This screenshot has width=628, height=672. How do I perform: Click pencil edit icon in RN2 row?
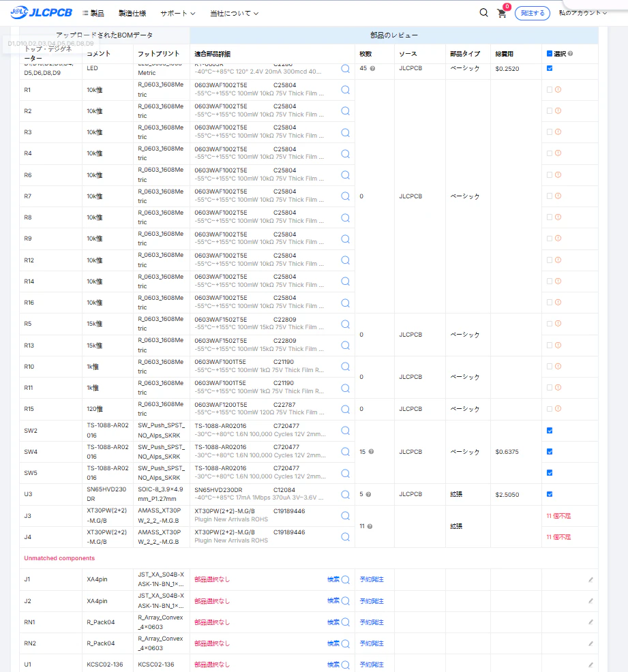point(590,643)
